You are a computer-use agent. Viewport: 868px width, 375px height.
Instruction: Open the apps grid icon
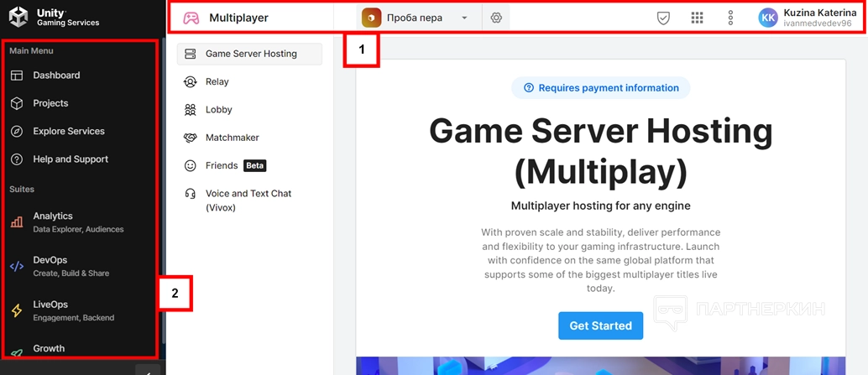697,18
